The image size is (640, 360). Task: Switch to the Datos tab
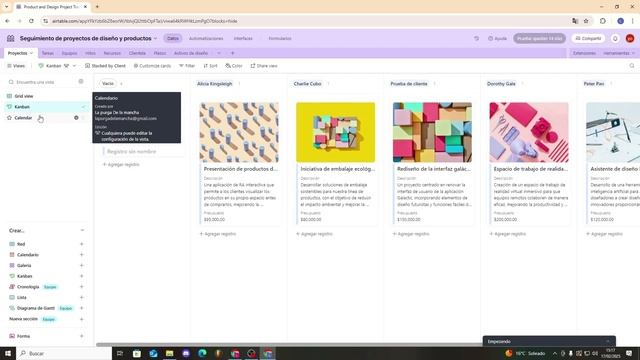click(173, 38)
